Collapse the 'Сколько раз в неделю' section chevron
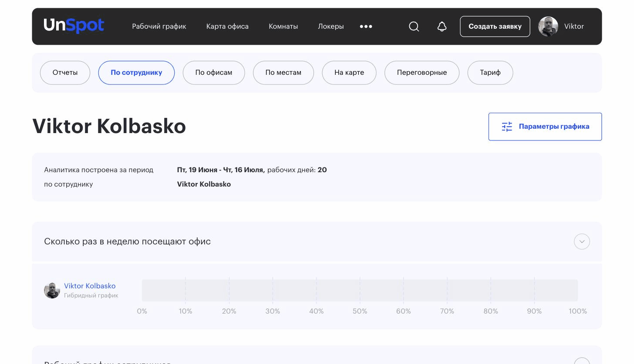The width and height of the screenshot is (634, 364). [582, 241]
